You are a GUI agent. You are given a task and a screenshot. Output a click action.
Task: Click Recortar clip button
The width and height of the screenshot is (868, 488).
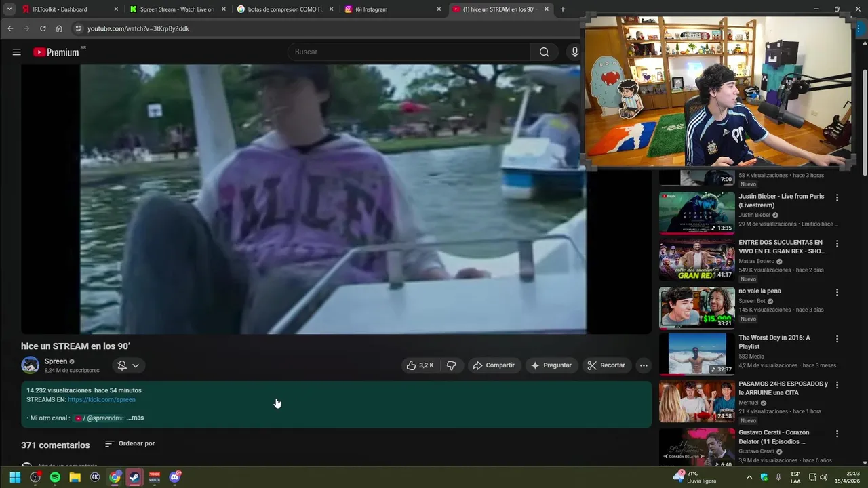[x=606, y=365]
